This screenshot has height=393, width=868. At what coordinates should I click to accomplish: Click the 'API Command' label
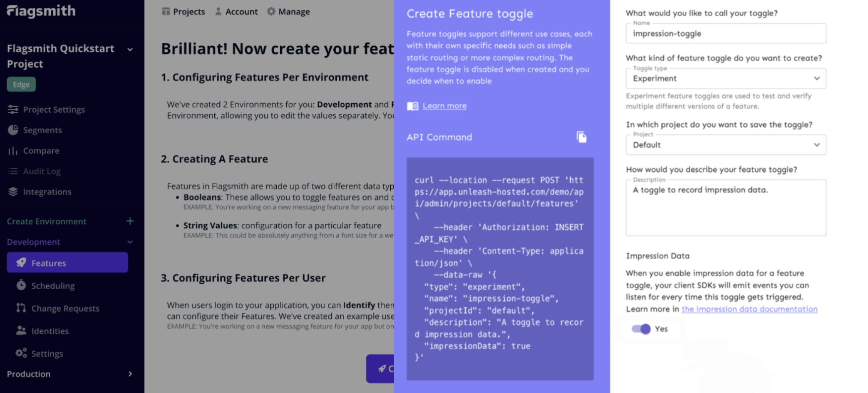439,137
